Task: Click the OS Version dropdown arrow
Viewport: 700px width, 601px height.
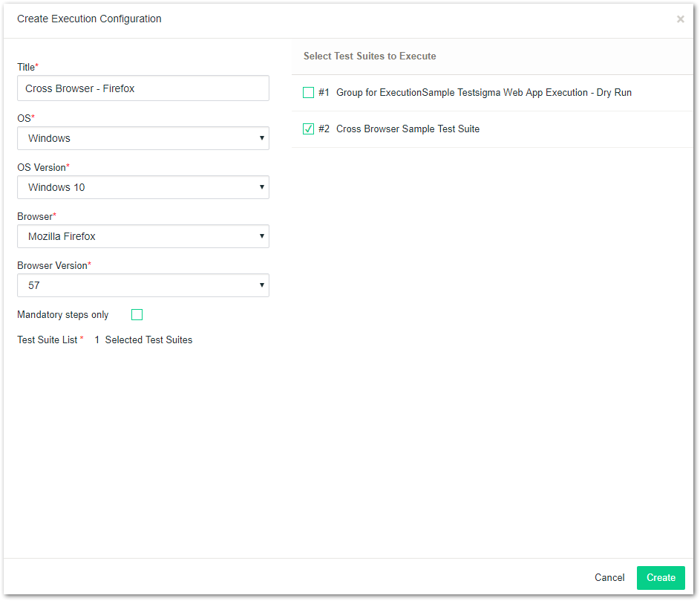Action: click(262, 187)
